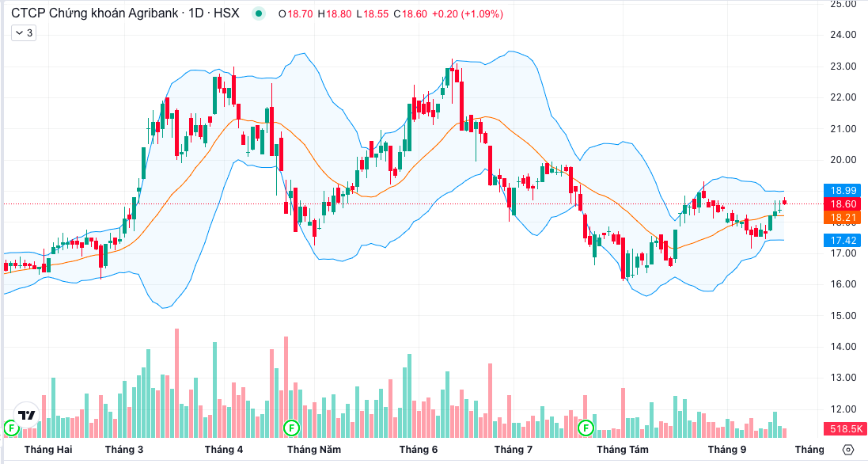The width and height of the screenshot is (868, 464).
Task: Click the green market status dot
Action: pyautogui.click(x=258, y=14)
